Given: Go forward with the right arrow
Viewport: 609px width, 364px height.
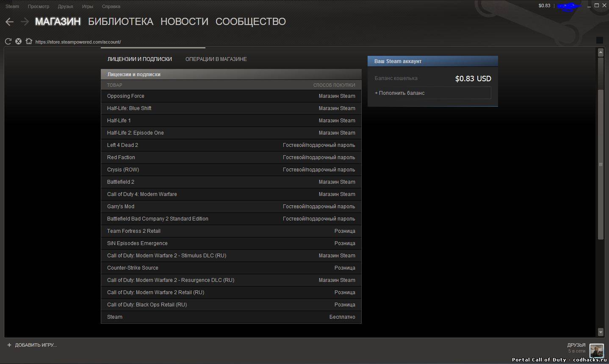Looking at the screenshot, I should coord(25,22).
